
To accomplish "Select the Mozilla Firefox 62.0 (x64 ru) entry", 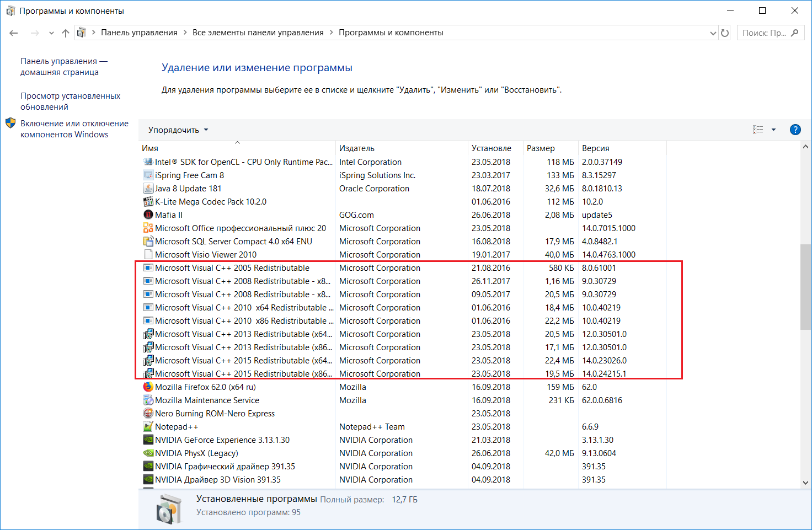I will (x=205, y=387).
